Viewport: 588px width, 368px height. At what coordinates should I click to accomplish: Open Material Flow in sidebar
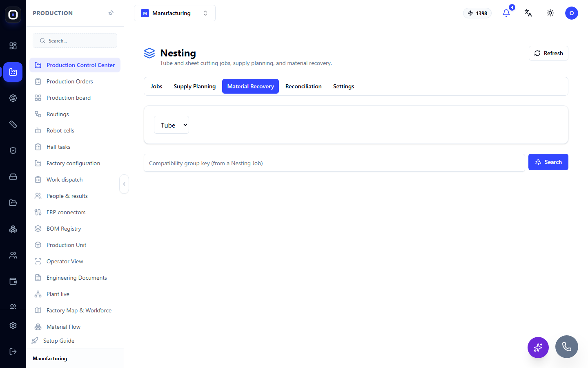(x=75, y=327)
